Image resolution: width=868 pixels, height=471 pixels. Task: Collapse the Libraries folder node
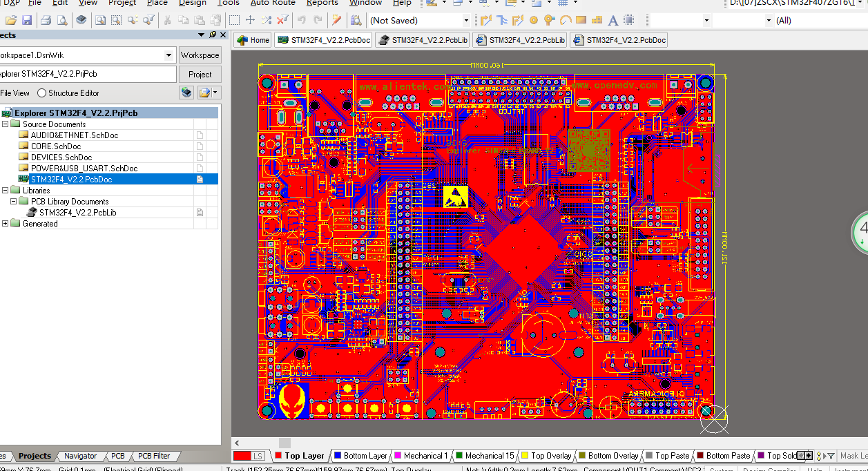click(6, 191)
